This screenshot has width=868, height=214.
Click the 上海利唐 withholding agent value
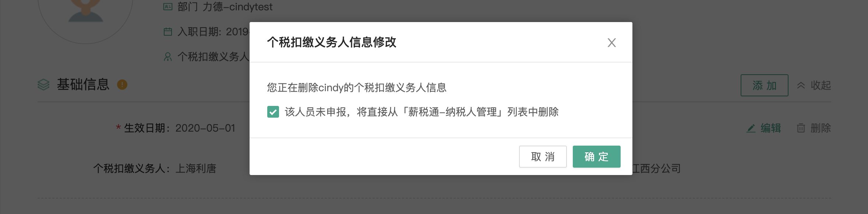click(x=196, y=168)
